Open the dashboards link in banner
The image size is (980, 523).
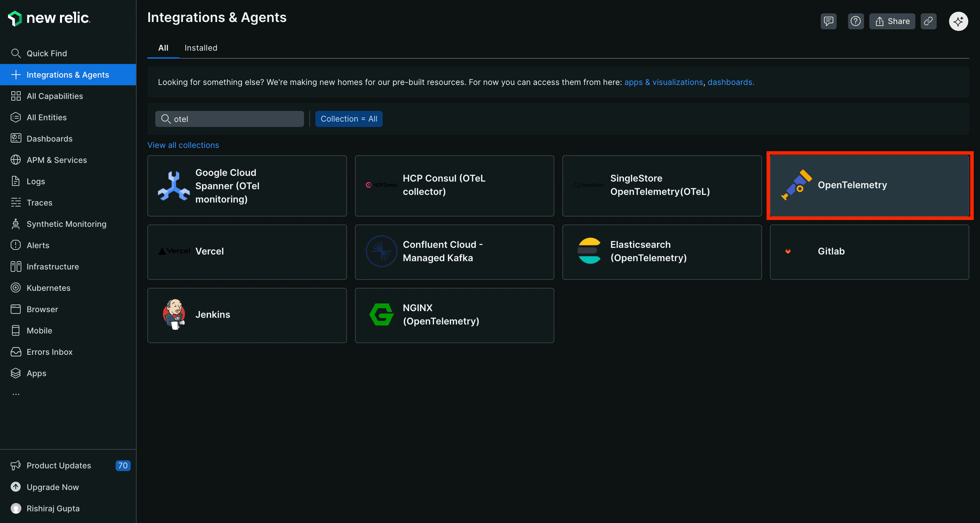731,82
